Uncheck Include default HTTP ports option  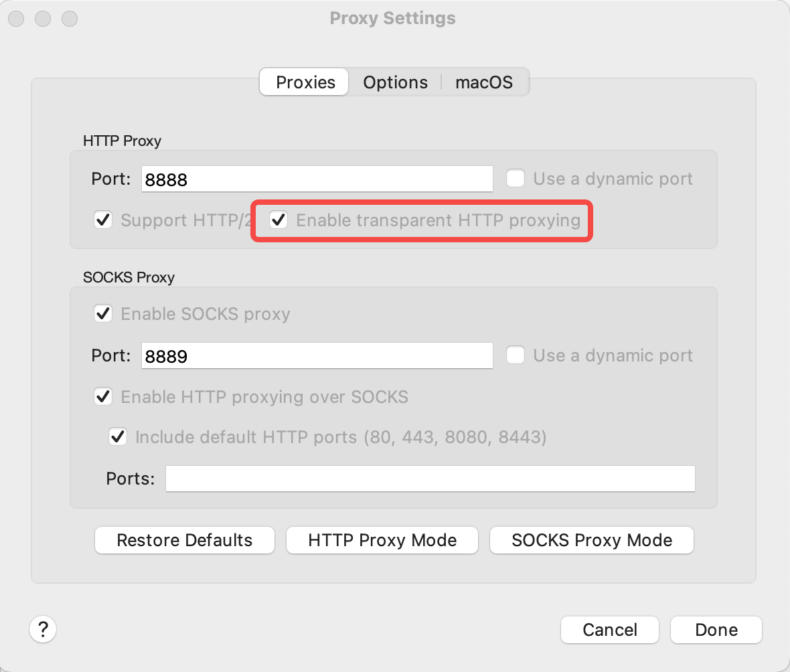click(x=118, y=437)
